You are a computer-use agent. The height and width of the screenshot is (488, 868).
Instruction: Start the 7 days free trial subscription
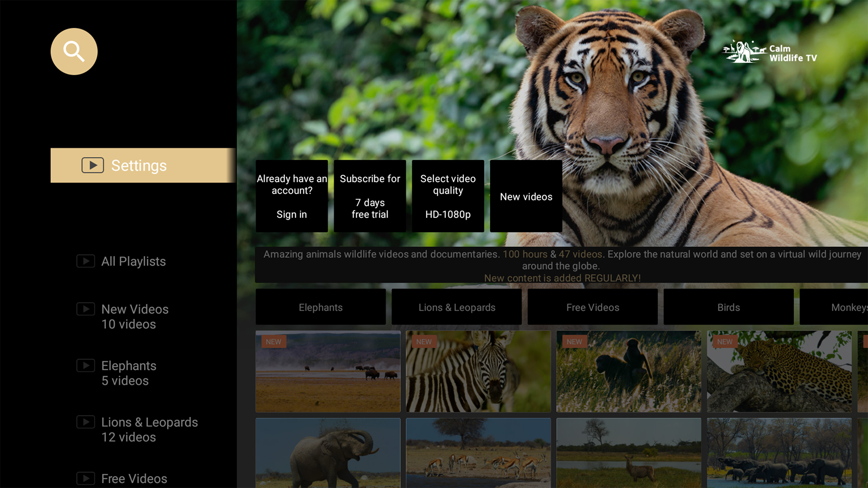(x=369, y=196)
